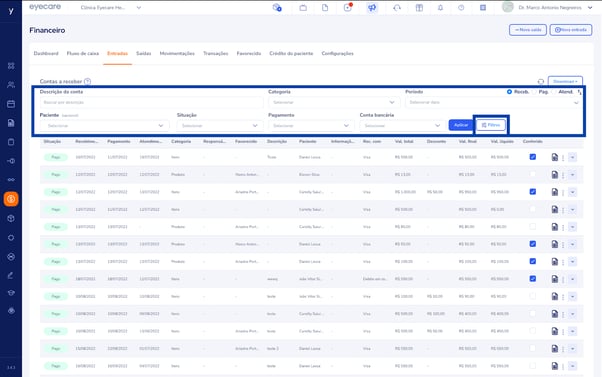
Task: Click the bell notifications icon
Action: [x=440, y=8]
